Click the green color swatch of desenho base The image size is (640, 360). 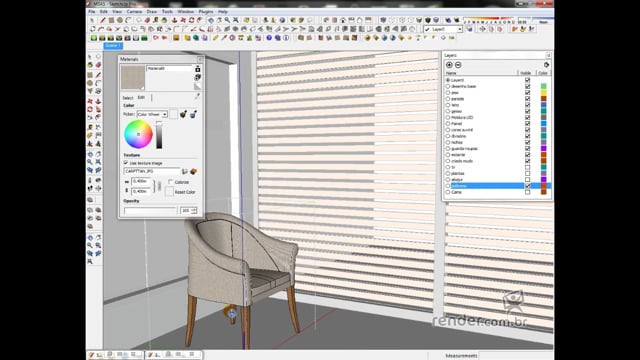coord(544,87)
